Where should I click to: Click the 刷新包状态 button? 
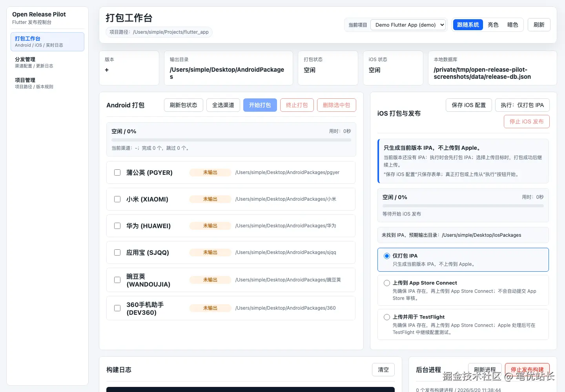[184, 105]
